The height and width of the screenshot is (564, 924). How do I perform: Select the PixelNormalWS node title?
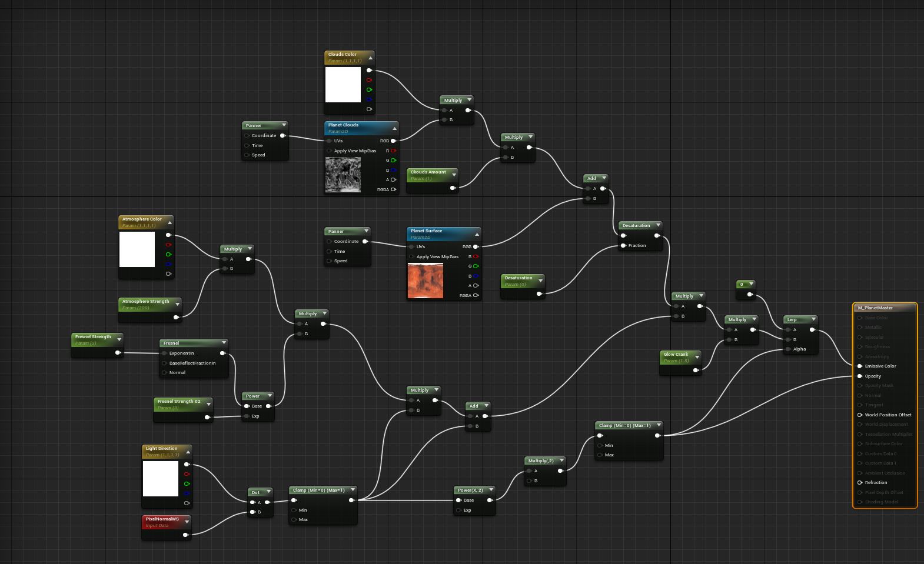pos(162,519)
